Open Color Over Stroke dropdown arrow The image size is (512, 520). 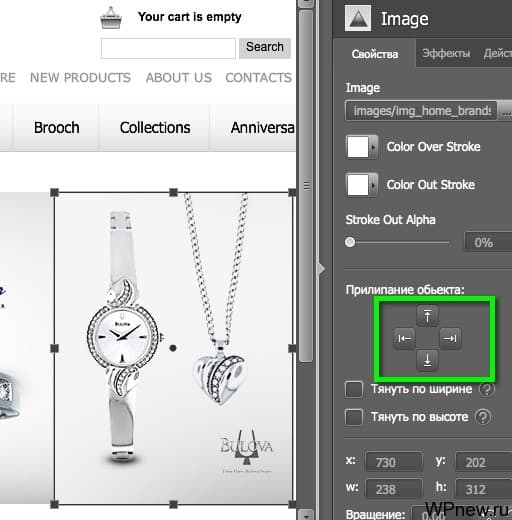[373, 147]
